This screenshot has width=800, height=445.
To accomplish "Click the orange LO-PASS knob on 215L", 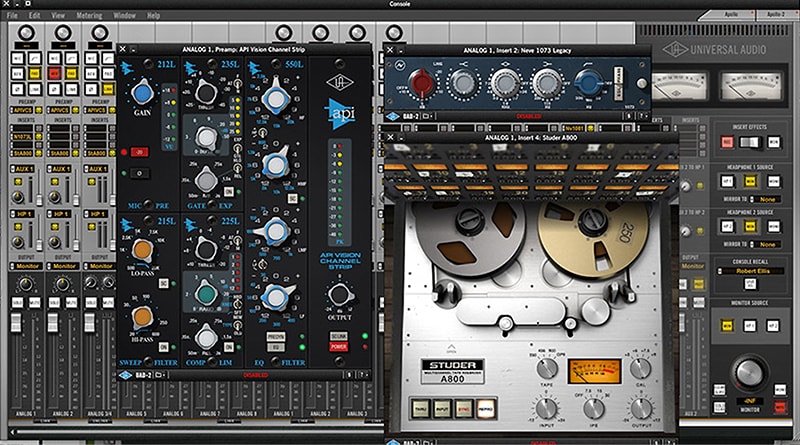I will pyautogui.click(x=142, y=249).
